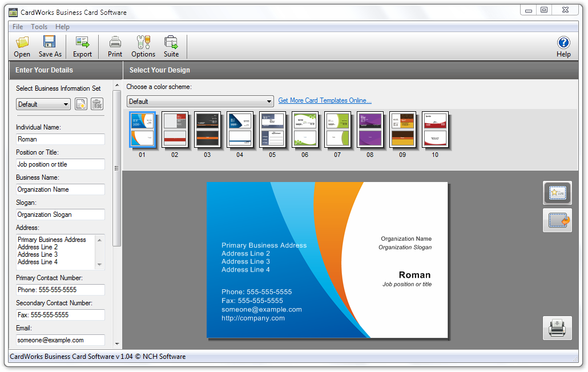
Task: Select card design thumbnail 04
Action: tap(240, 130)
